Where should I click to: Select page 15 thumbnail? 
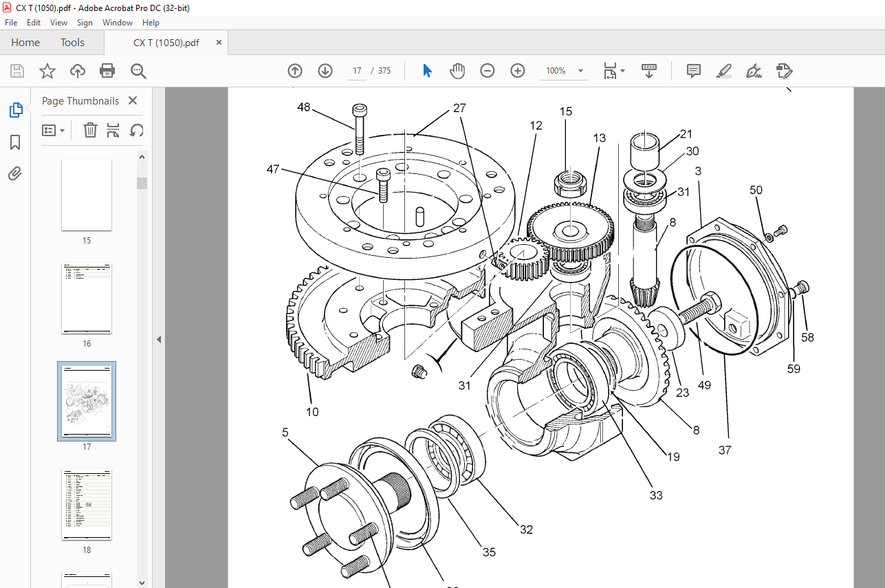87,195
